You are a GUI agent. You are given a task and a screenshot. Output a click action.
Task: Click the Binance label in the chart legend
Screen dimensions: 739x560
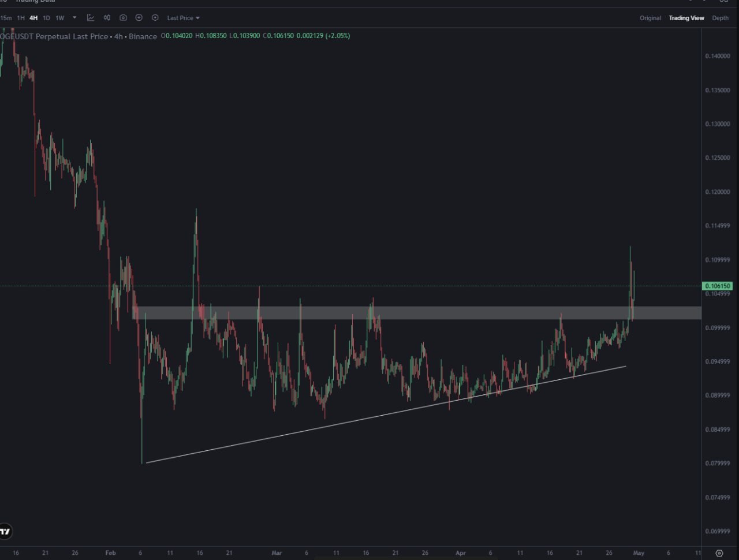[x=142, y=36]
